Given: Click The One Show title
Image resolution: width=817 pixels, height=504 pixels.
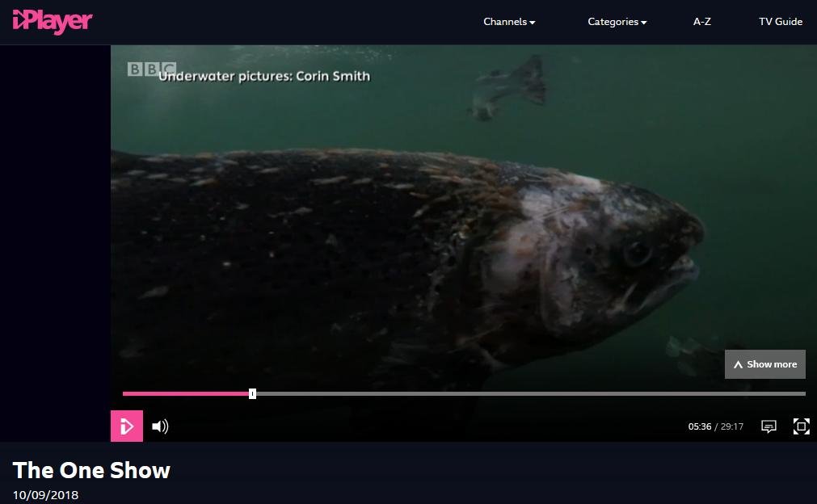Looking at the screenshot, I should 91,470.
